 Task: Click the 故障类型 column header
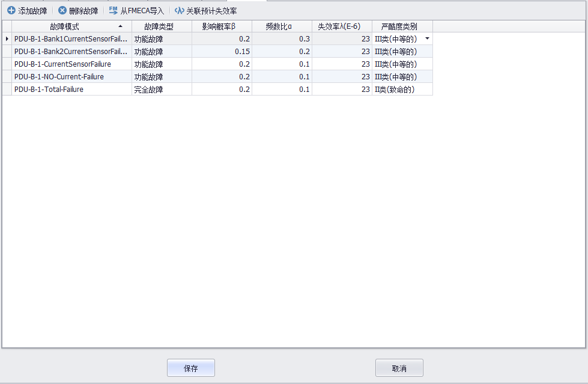coord(162,26)
